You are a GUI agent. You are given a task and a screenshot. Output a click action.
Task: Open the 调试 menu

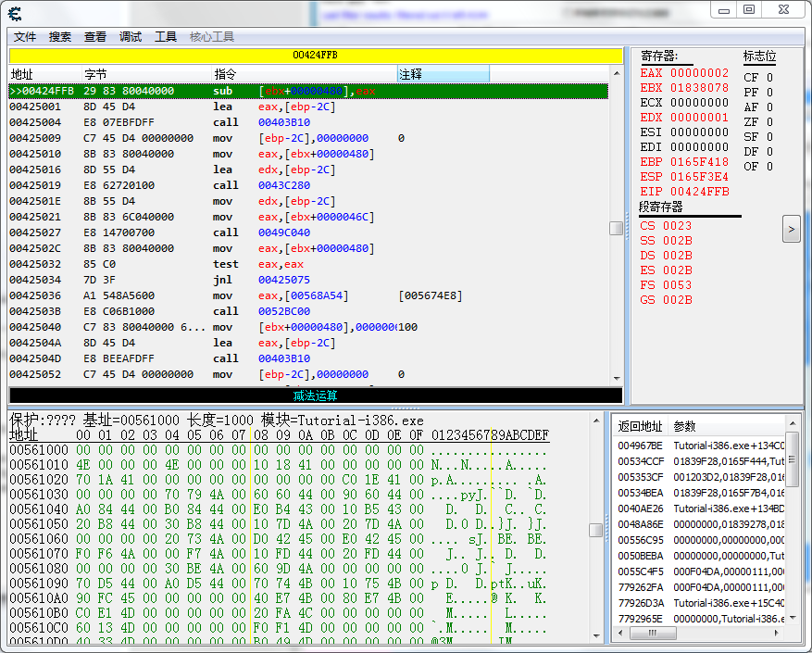pos(131,37)
